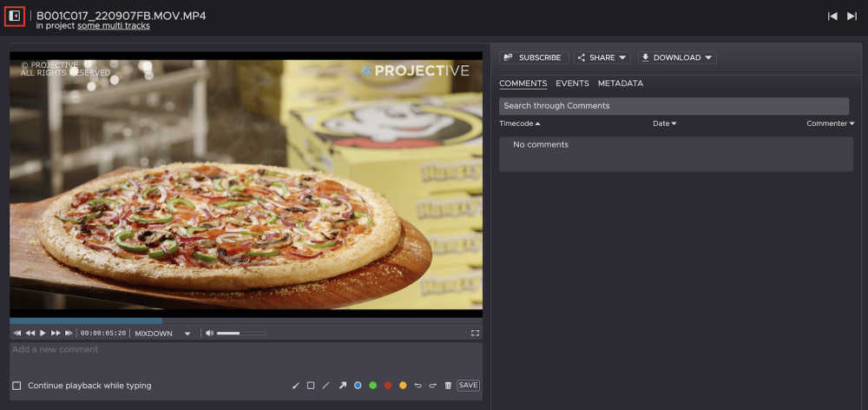This screenshot has height=410, width=868.
Task: Enter fullscreen mode
Action: click(x=475, y=333)
